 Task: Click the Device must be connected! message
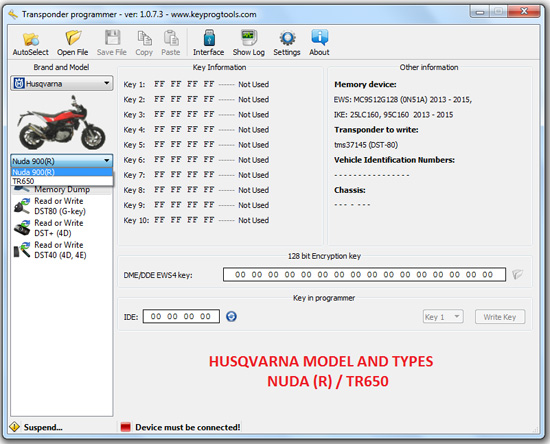188,427
